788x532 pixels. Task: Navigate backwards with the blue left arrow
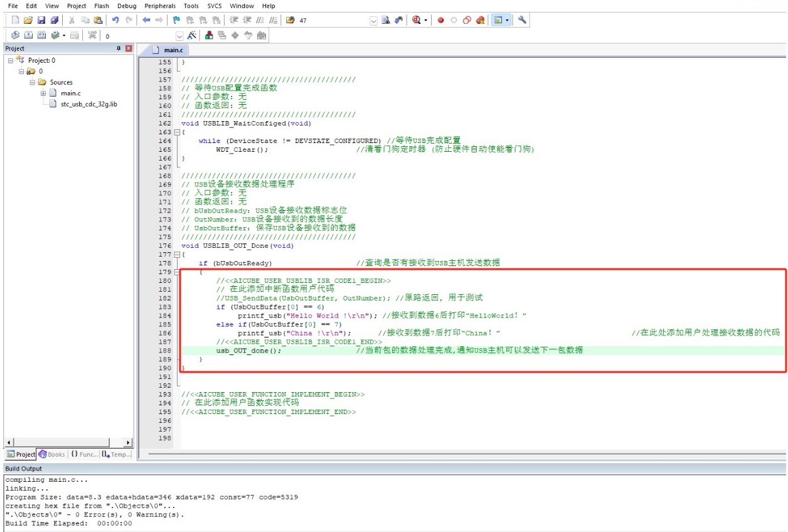pos(146,20)
